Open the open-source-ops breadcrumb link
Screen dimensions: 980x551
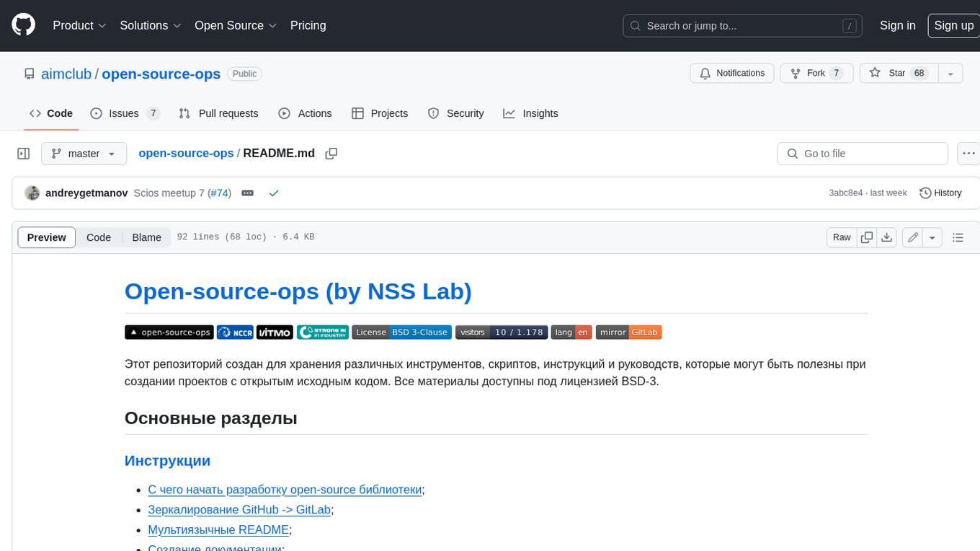pos(186,153)
